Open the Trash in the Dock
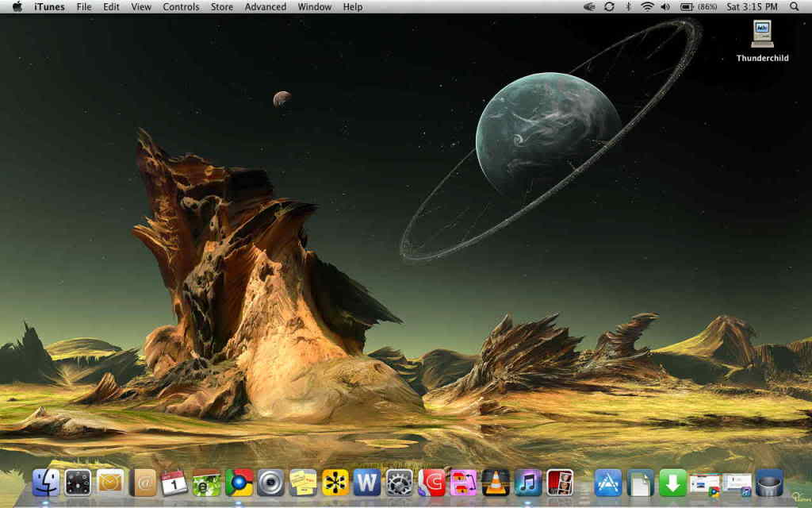The width and height of the screenshot is (812, 508). pyautogui.click(x=769, y=482)
